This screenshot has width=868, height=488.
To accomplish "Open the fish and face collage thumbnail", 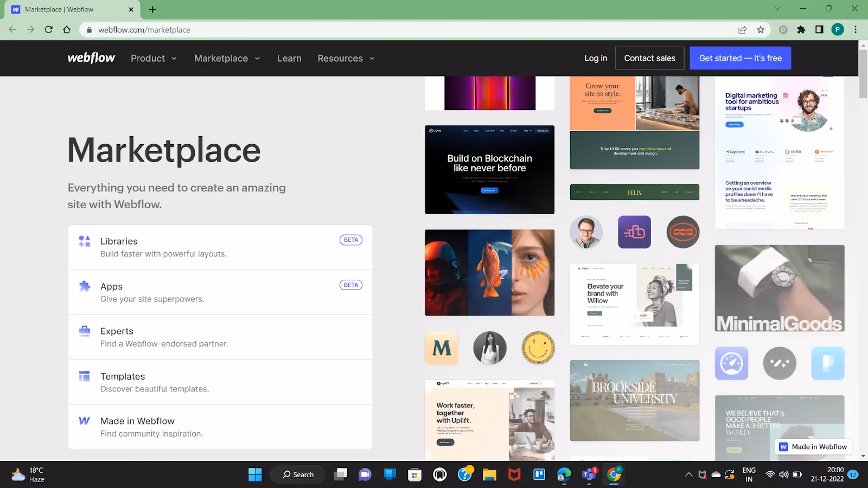I will tap(489, 273).
